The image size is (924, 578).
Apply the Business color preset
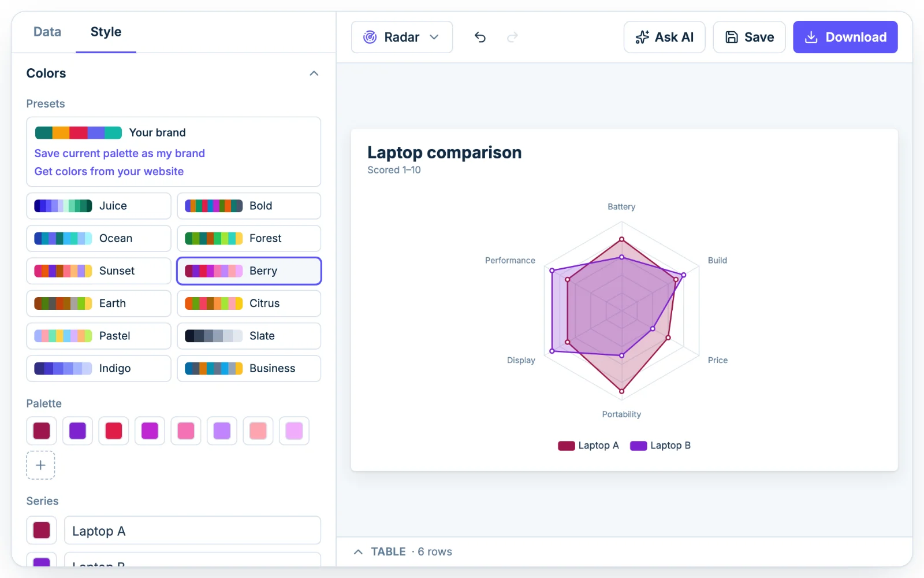point(249,368)
